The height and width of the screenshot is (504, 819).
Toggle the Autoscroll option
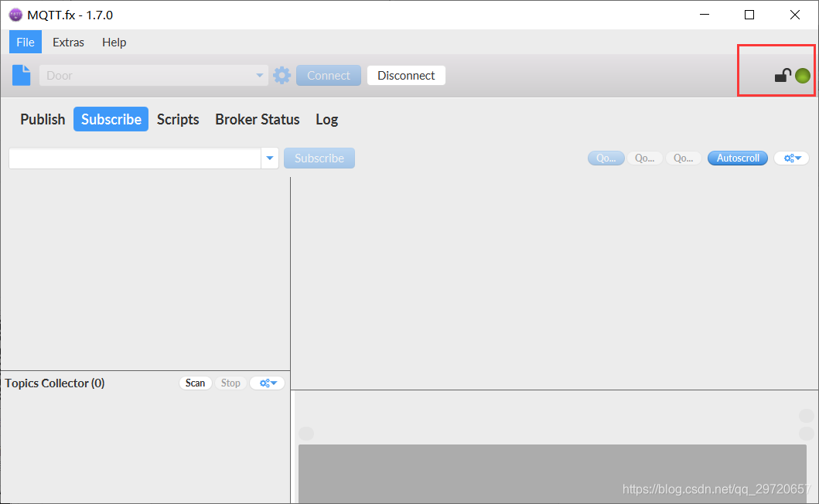(x=738, y=158)
